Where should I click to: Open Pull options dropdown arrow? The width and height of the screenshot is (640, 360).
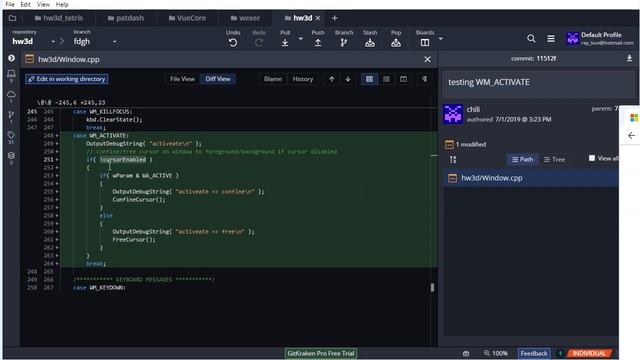point(301,39)
